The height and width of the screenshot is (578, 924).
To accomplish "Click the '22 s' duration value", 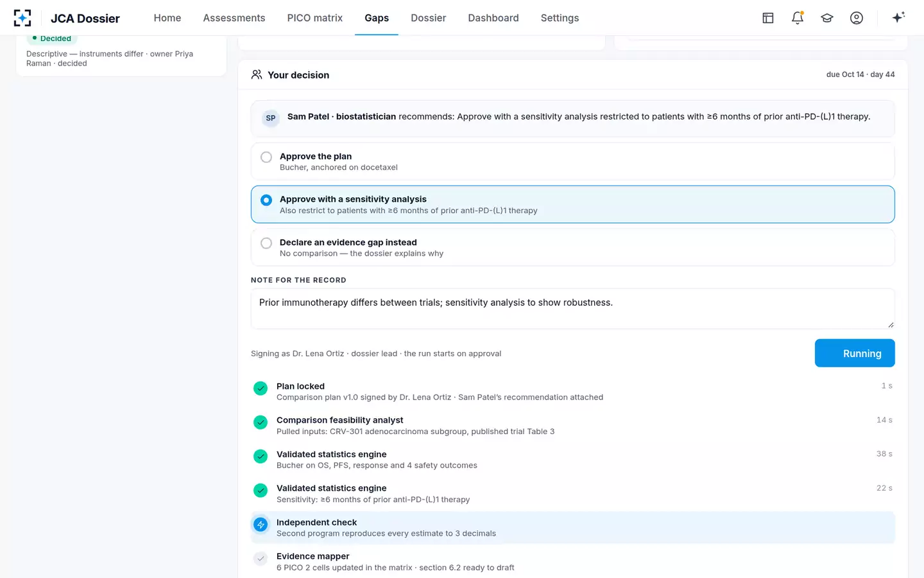I will click(884, 488).
